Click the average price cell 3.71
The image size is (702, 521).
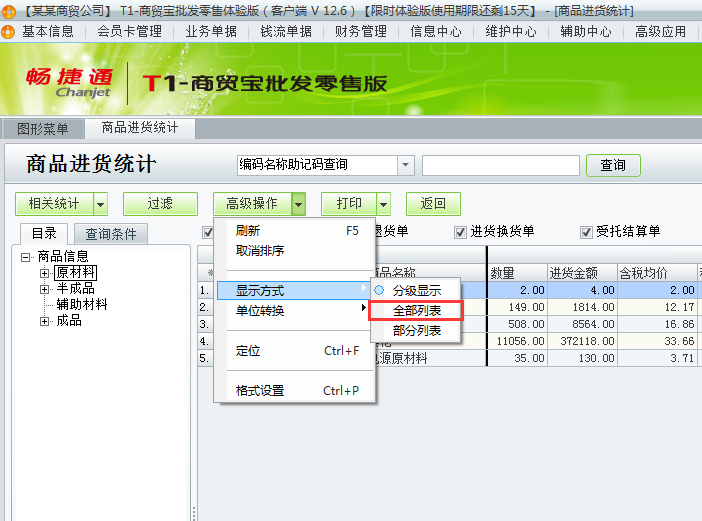click(x=657, y=358)
